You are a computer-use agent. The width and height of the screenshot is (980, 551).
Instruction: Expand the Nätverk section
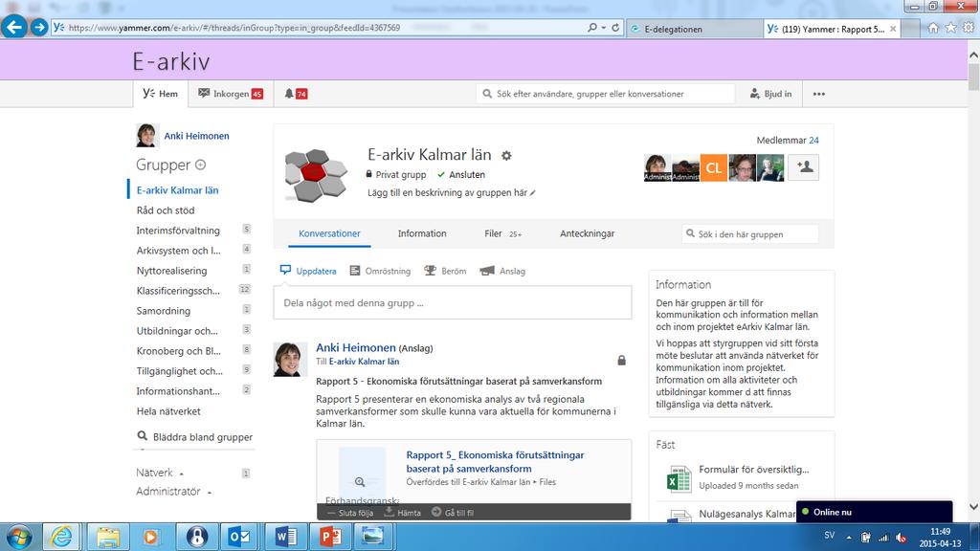161,473
